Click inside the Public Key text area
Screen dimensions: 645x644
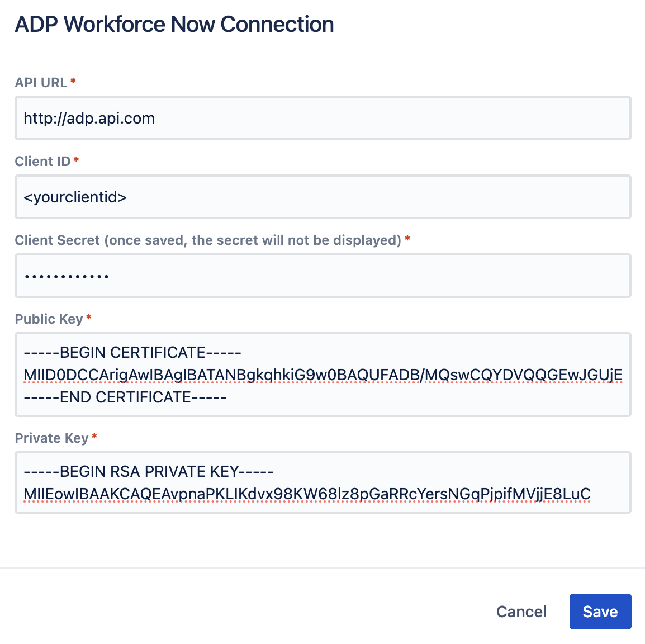323,375
